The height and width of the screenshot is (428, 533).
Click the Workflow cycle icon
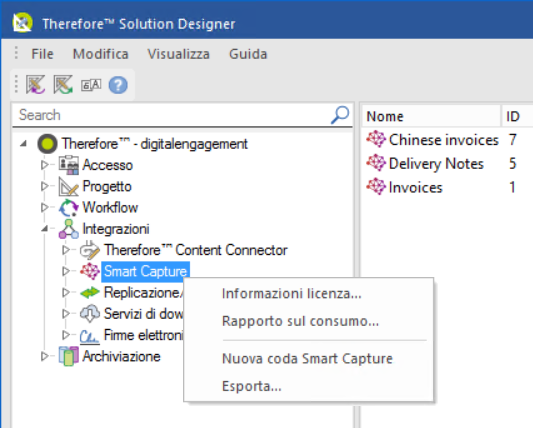(x=69, y=207)
